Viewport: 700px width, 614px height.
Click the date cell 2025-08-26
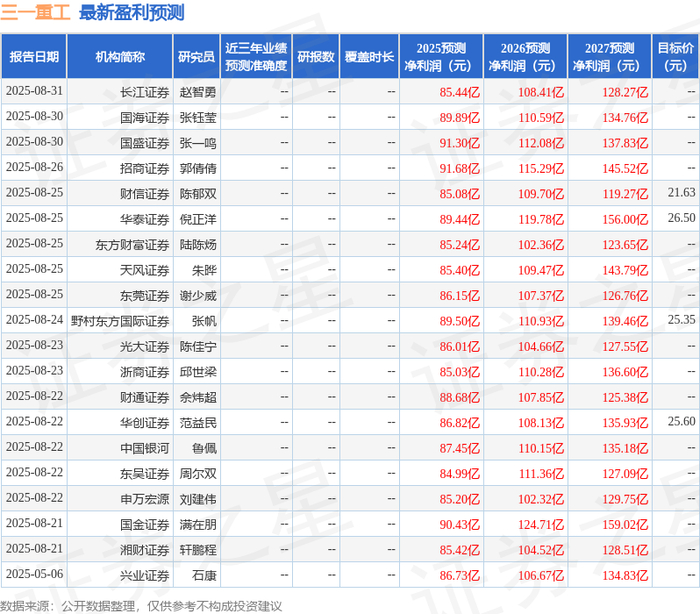pos(34,167)
